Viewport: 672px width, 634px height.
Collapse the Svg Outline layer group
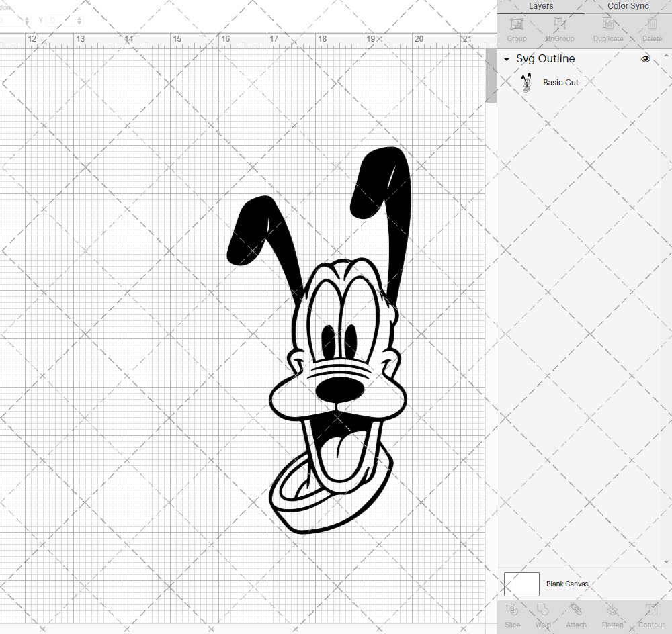(x=507, y=59)
